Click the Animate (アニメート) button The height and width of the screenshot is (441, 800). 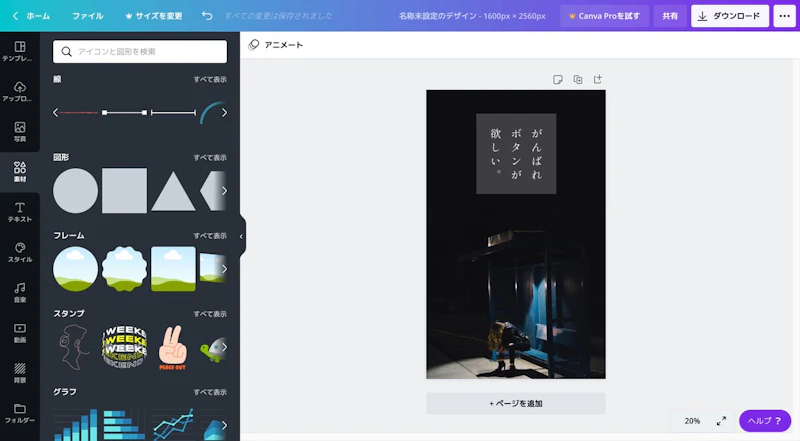(x=276, y=45)
